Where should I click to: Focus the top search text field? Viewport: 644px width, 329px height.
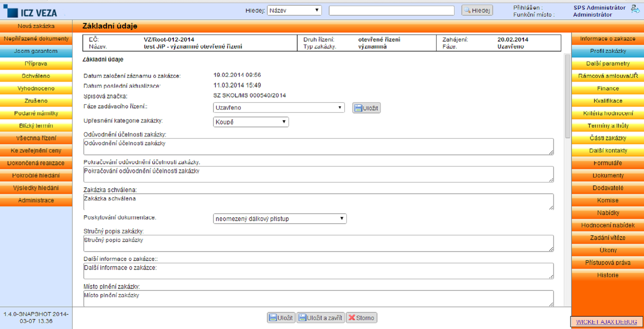point(391,10)
